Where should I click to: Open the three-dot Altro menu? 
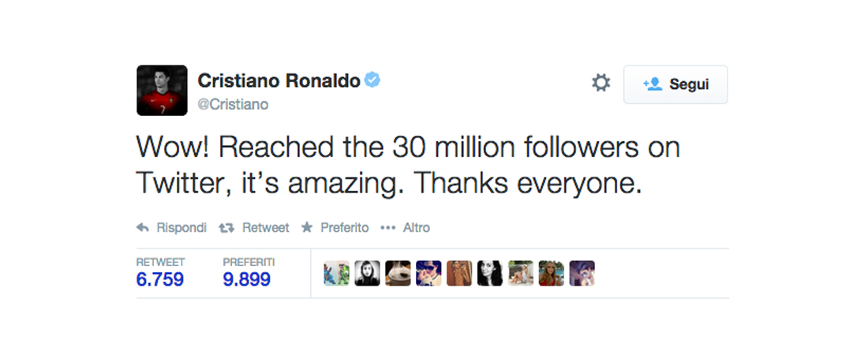tap(387, 228)
